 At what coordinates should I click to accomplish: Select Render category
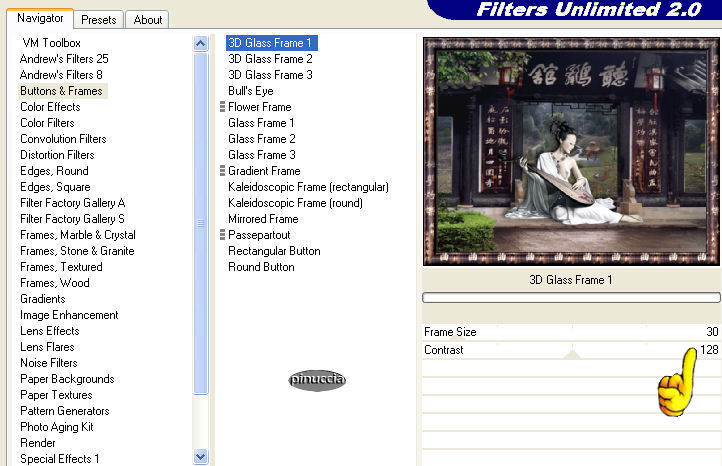point(38,443)
